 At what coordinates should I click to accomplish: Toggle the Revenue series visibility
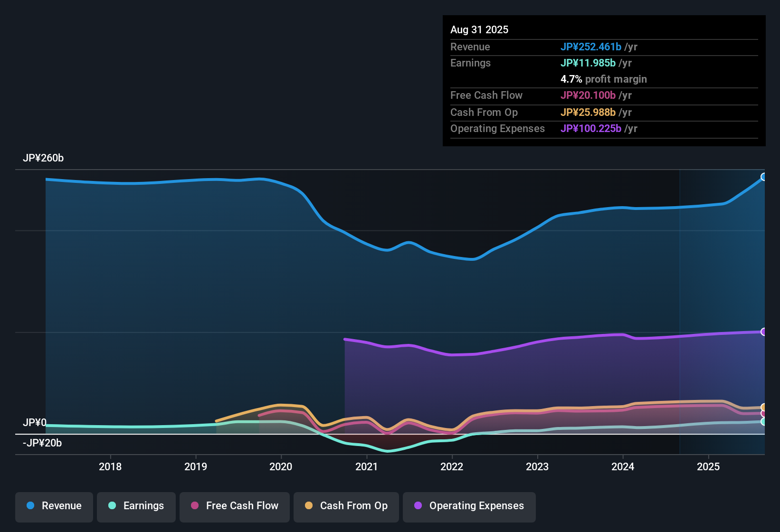(x=54, y=506)
